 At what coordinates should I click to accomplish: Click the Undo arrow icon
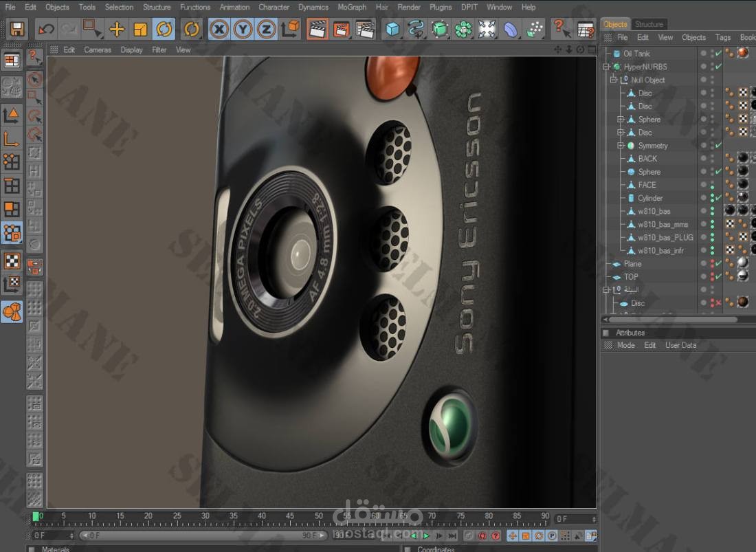pos(46,30)
